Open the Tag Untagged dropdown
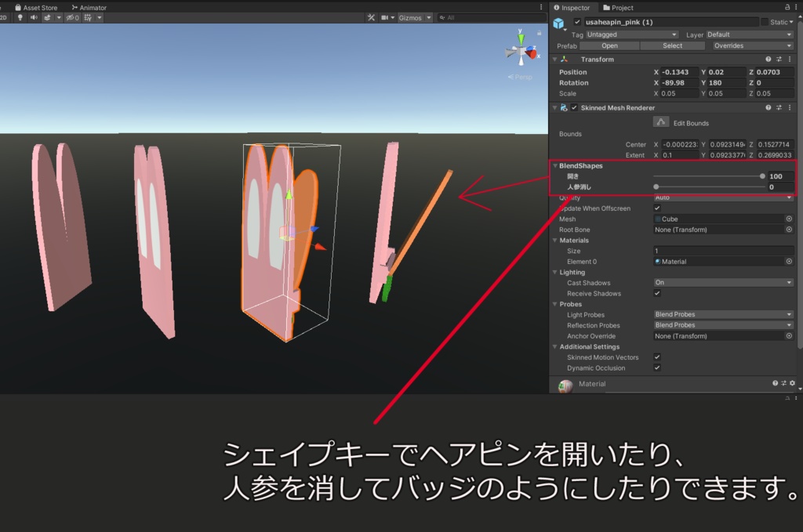This screenshot has height=532, width=803. 632,34
